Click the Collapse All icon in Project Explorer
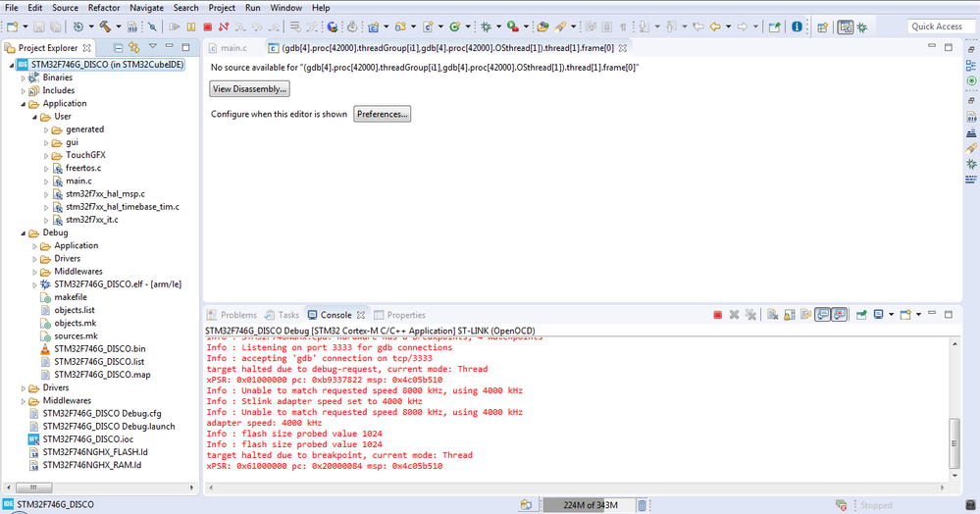 pyautogui.click(x=118, y=47)
